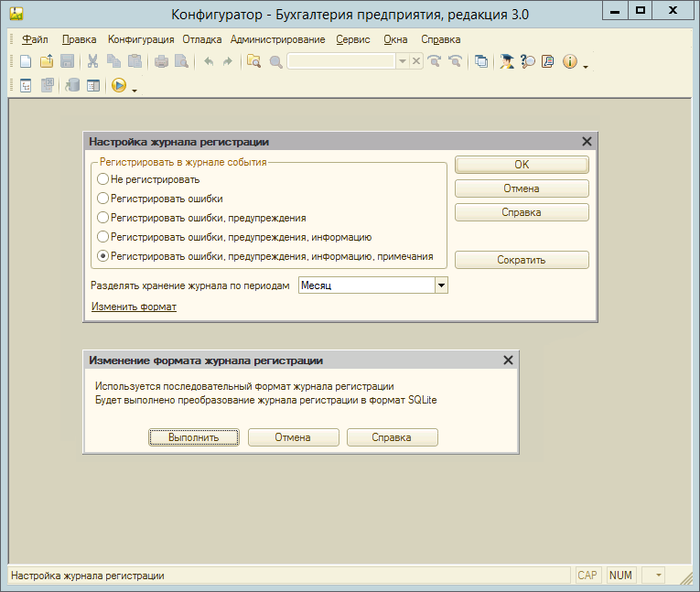Click the Open configuration tree icon
The height and width of the screenshot is (592, 700).
26,85
